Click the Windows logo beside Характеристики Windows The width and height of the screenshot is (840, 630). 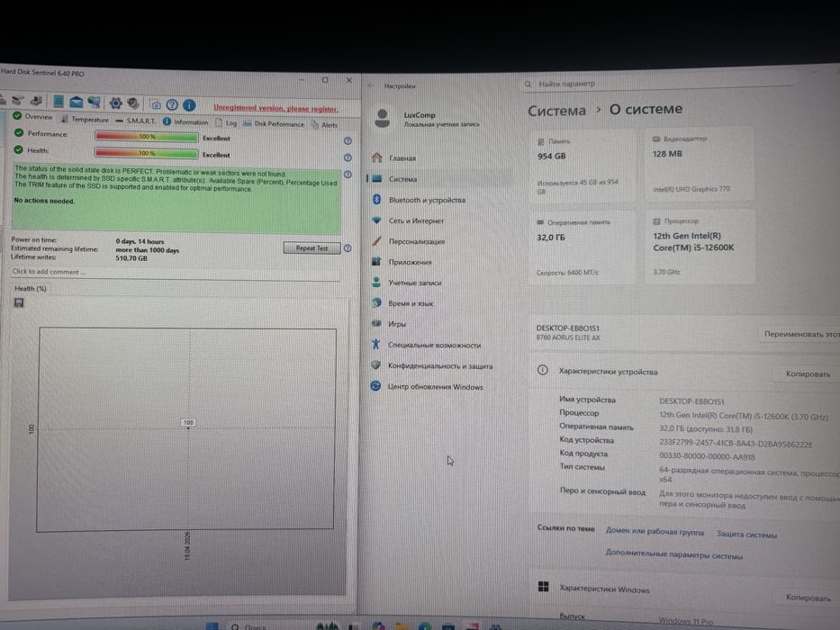point(543,587)
